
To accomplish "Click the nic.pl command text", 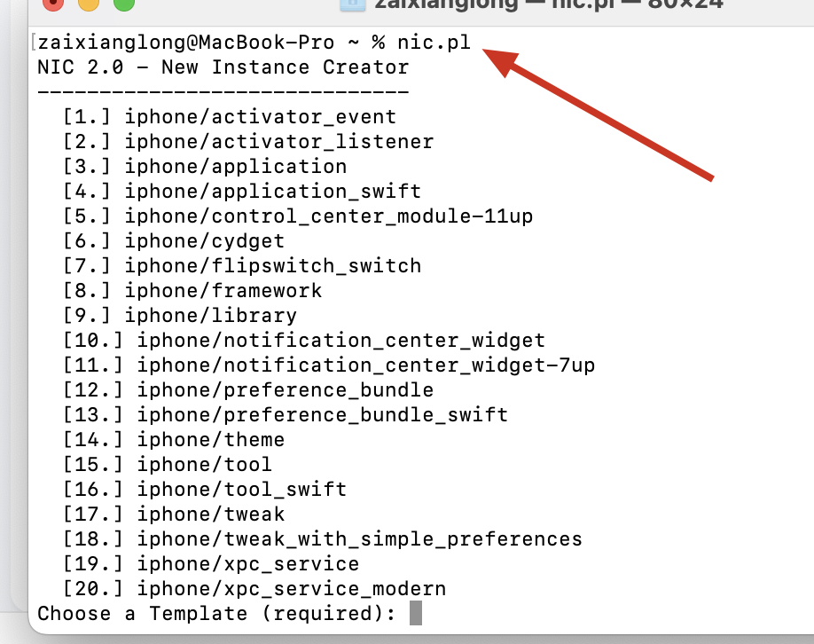I will pos(434,42).
